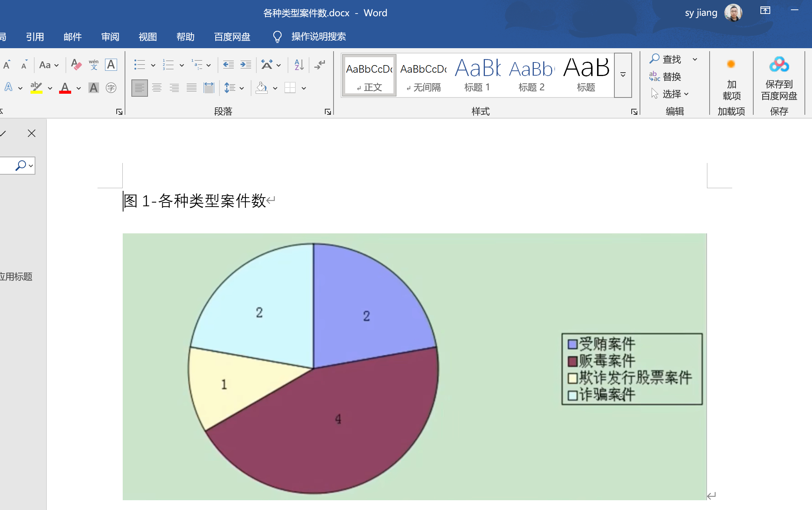This screenshot has height=510, width=812.
Task: Open the 审阅 ribbon tab
Action: [110, 37]
